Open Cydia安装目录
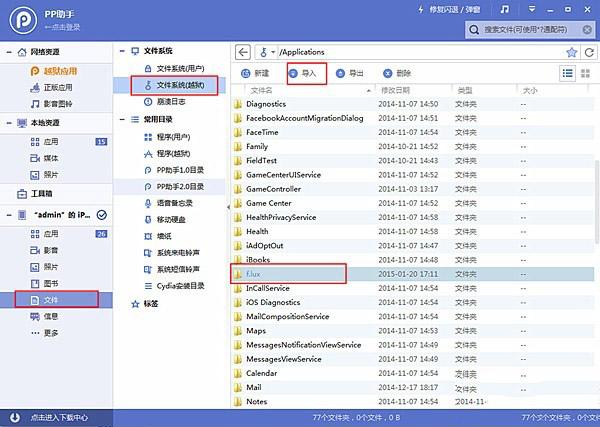Screen dimensions: 600x427 (174, 286)
